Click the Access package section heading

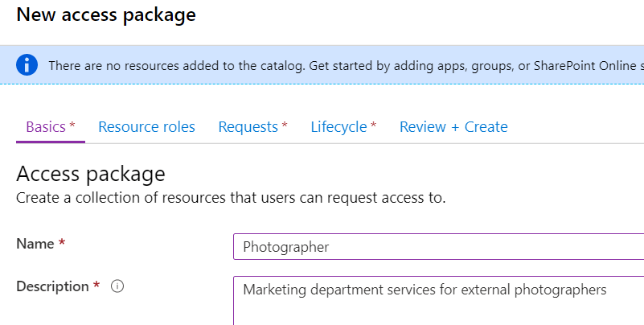(90, 174)
